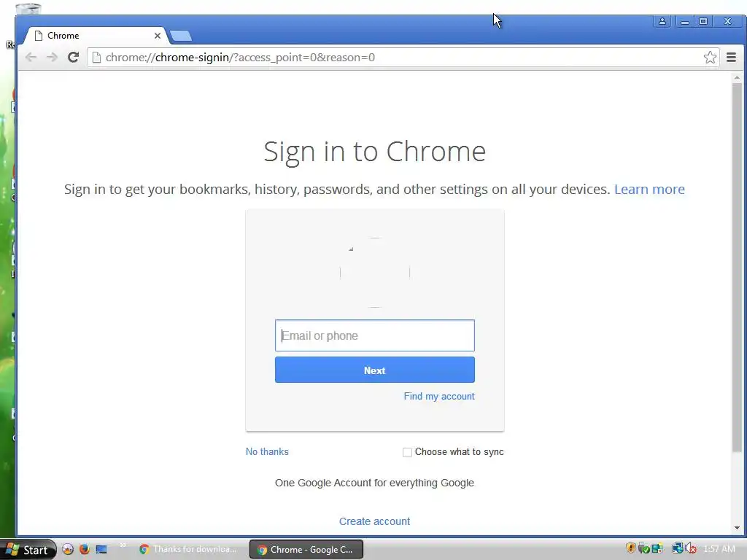Click the No thanks link
Image resolution: width=747 pixels, height=560 pixels.
(267, 451)
